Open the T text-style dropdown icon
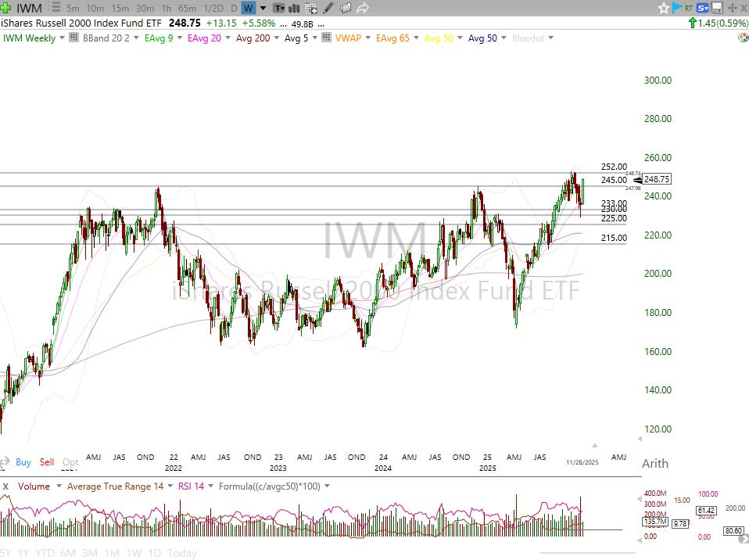 click(x=279, y=8)
